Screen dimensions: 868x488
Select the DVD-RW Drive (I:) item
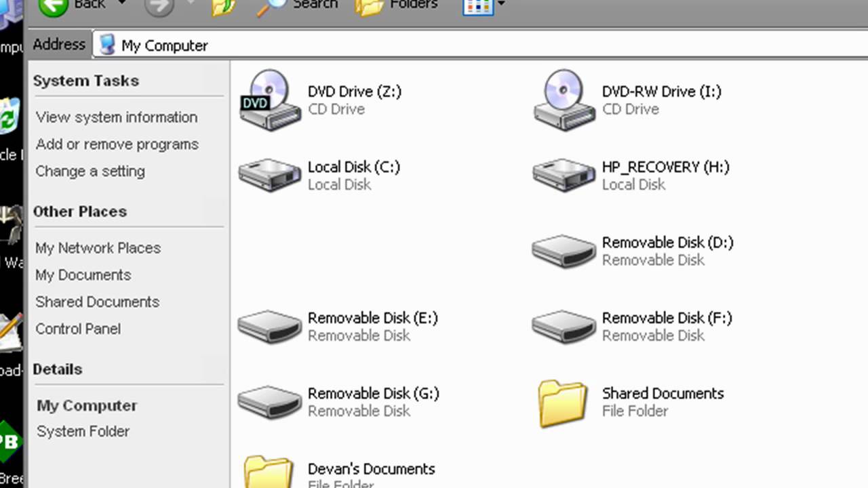627,100
